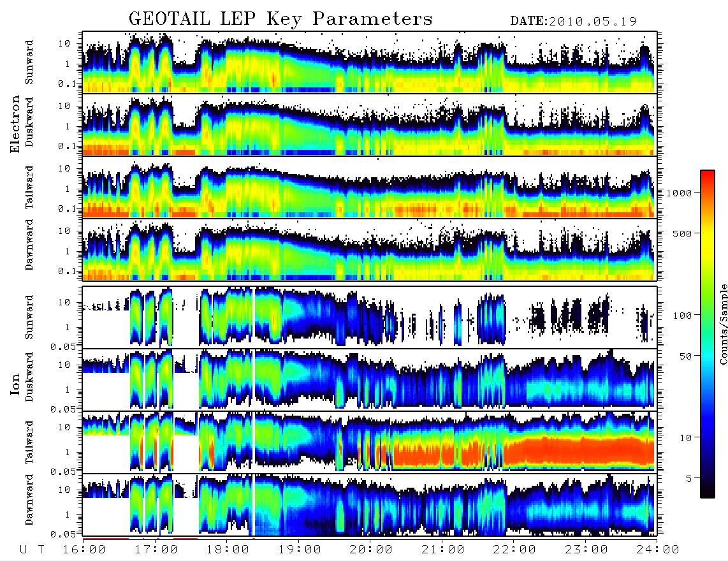This screenshot has width=728, height=561.
Task: Select the Ion Tailward spectrogram panel
Action: point(370,442)
